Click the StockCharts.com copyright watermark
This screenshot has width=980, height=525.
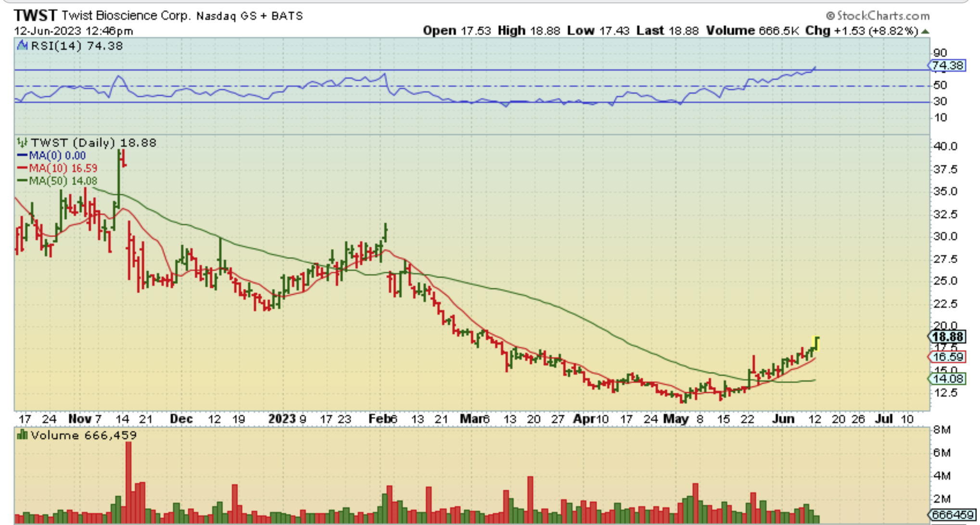[x=878, y=16]
